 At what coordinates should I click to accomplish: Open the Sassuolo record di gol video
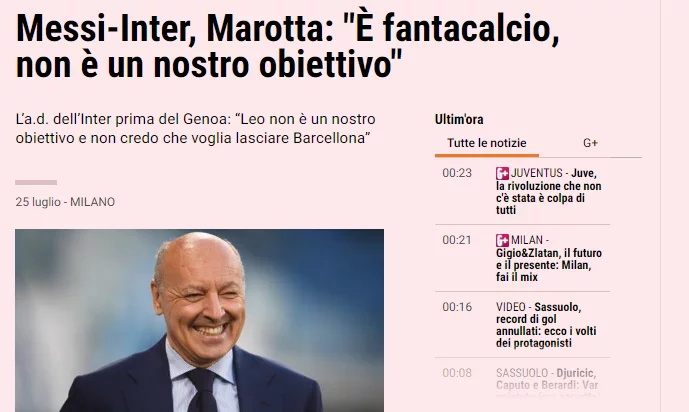coord(546,325)
